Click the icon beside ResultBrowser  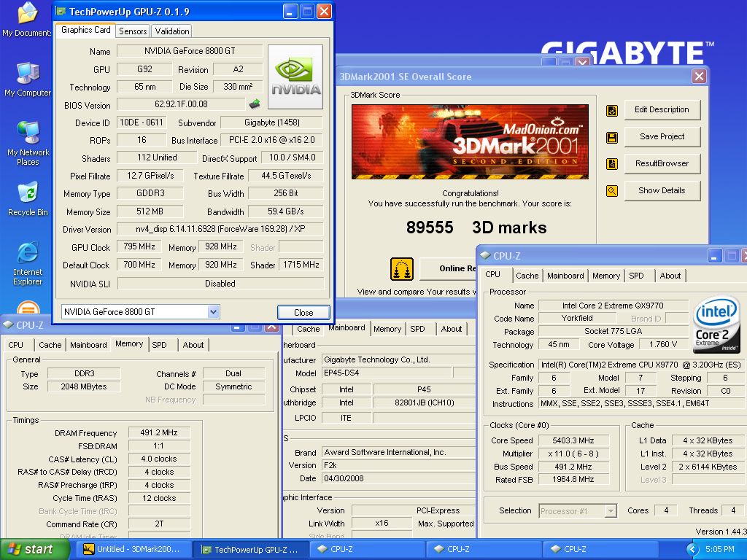pos(612,164)
